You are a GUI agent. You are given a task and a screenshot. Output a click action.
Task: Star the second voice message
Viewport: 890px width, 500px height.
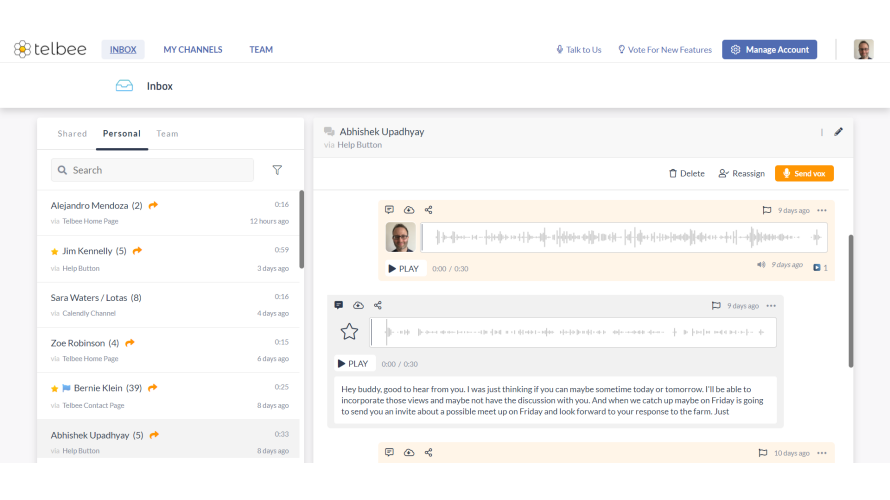pyautogui.click(x=349, y=332)
